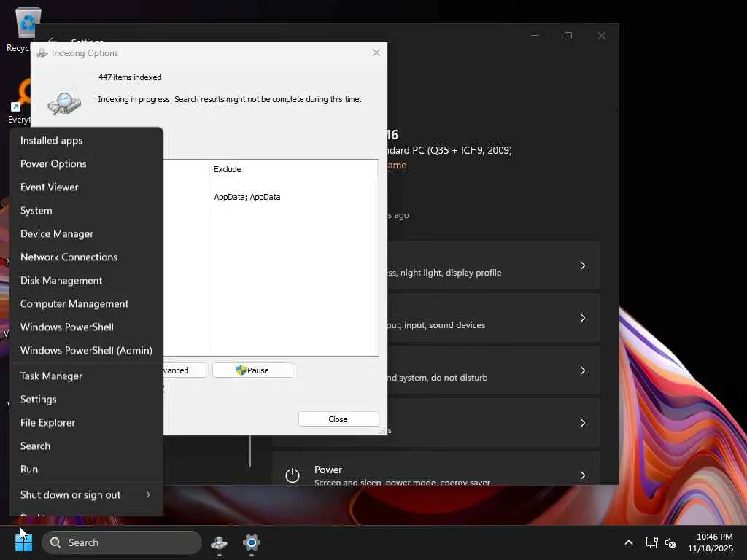The width and height of the screenshot is (747, 560).
Task: Click the orange Rename link in Settings
Action: 397,166
